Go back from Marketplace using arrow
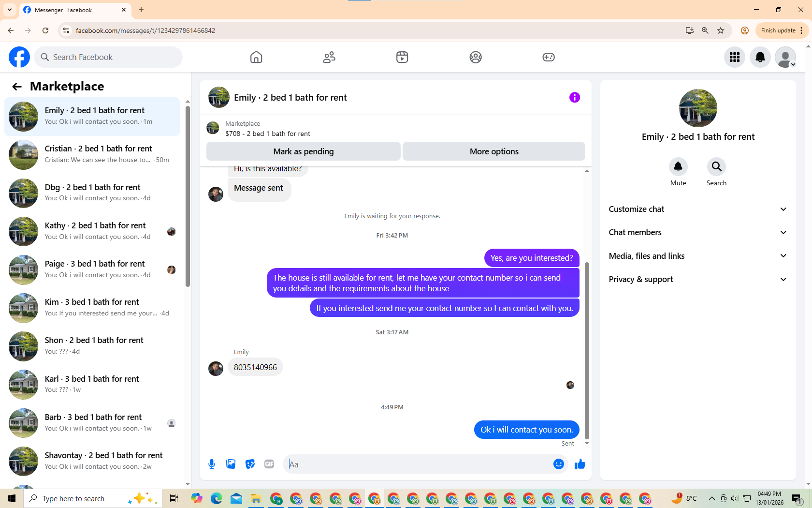The height and width of the screenshot is (508, 812). click(x=17, y=87)
